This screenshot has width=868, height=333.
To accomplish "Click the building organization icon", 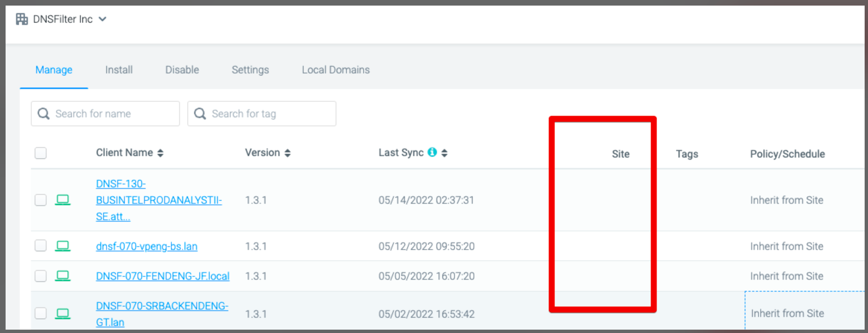I will coord(22,19).
